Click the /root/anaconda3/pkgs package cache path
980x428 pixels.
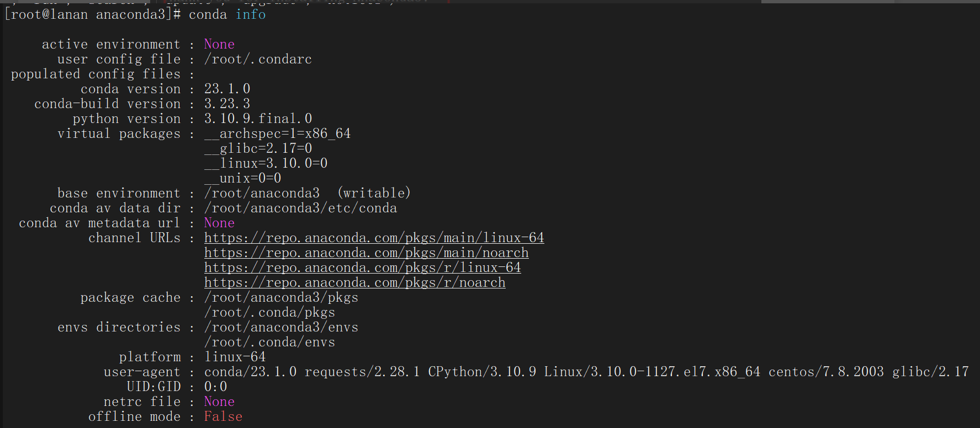tap(281, 297)
